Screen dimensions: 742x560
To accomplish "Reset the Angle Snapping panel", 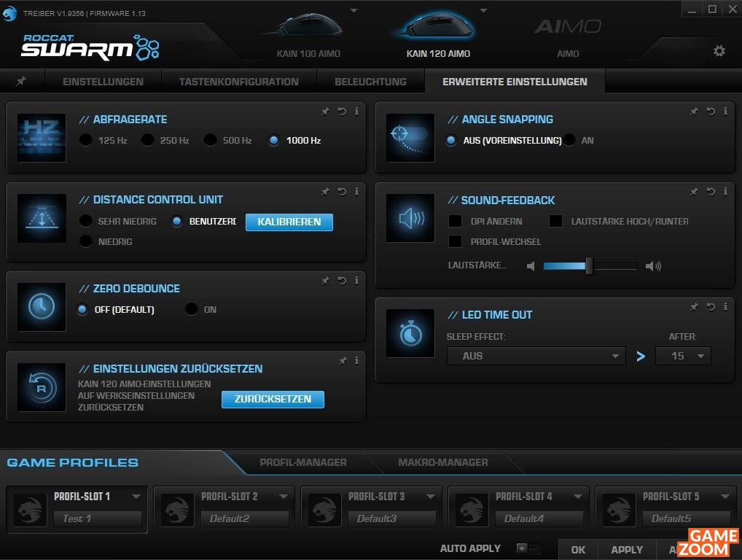I will click(x=711, y=112).
